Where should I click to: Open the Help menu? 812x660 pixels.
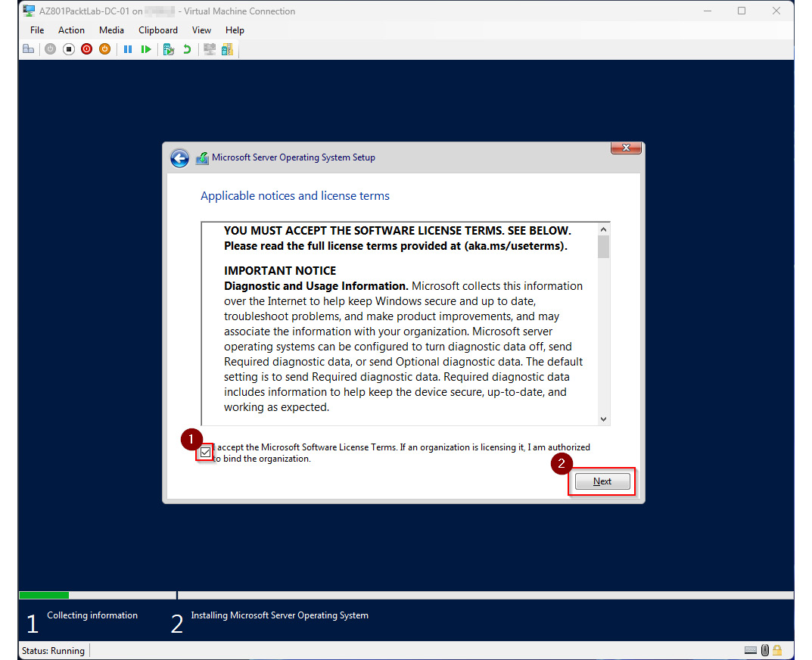tap(235, 30)
